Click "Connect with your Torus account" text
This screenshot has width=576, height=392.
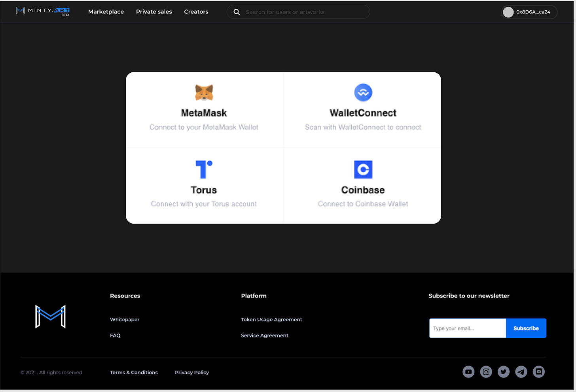tap(204, 204)
